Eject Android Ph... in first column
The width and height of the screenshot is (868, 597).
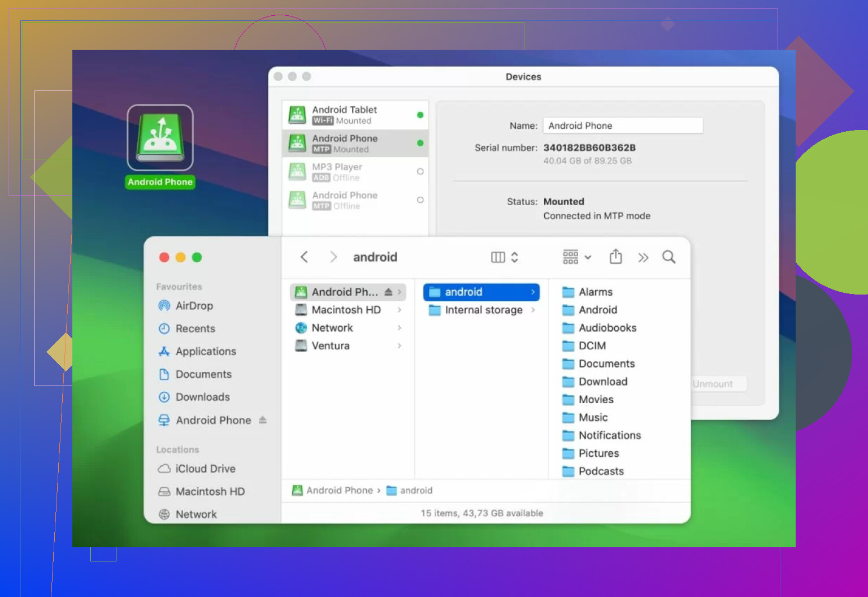click(x=388, y=292)
